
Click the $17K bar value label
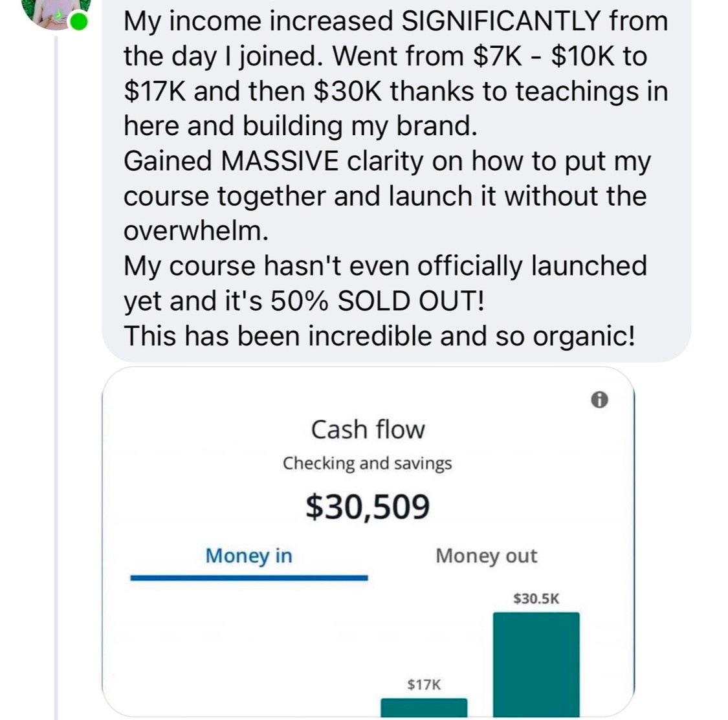pyautogui.click(x=424, y=684)
